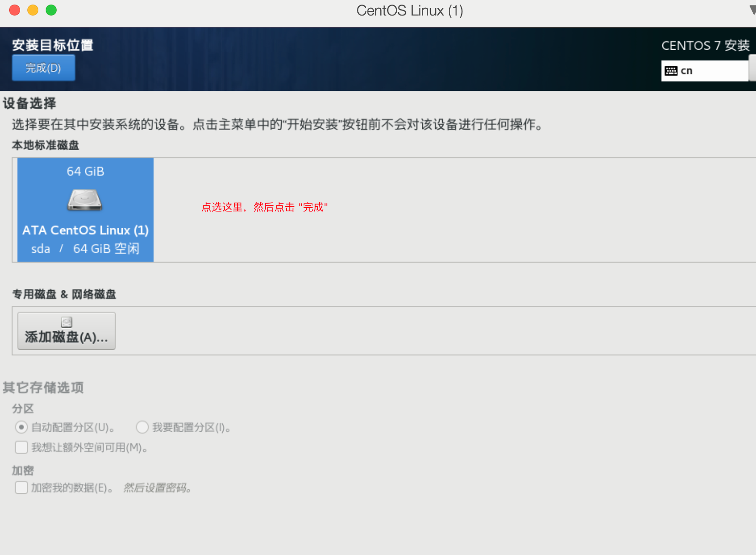This screenshot has width=756, height=555.
Task: Select 自动配置分区(U) automatic partitioning radio
Action: (21, 427)
